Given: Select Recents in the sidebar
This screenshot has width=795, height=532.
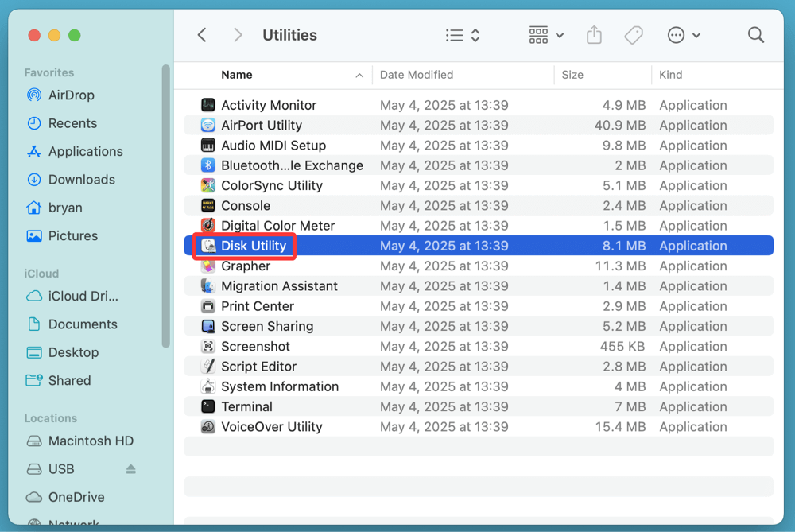Looking at the screenshot, I should coord(72,122).
